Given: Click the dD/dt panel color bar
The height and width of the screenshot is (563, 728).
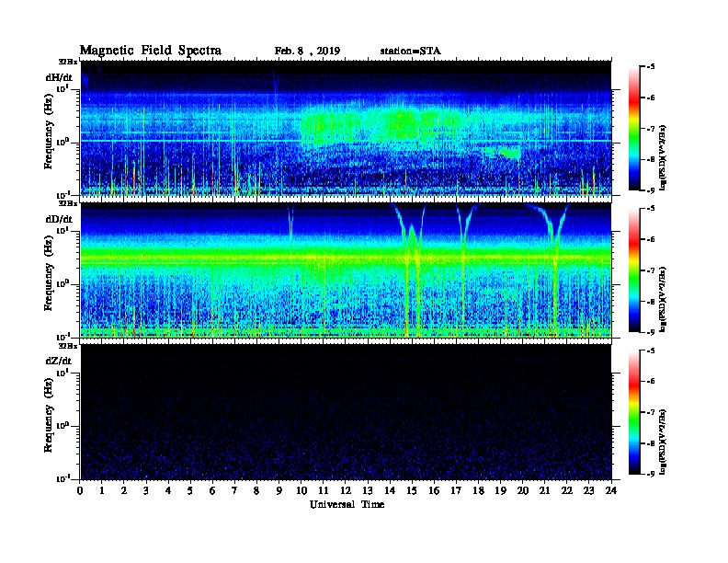Looking at the screenshot, I should [634, 270].
